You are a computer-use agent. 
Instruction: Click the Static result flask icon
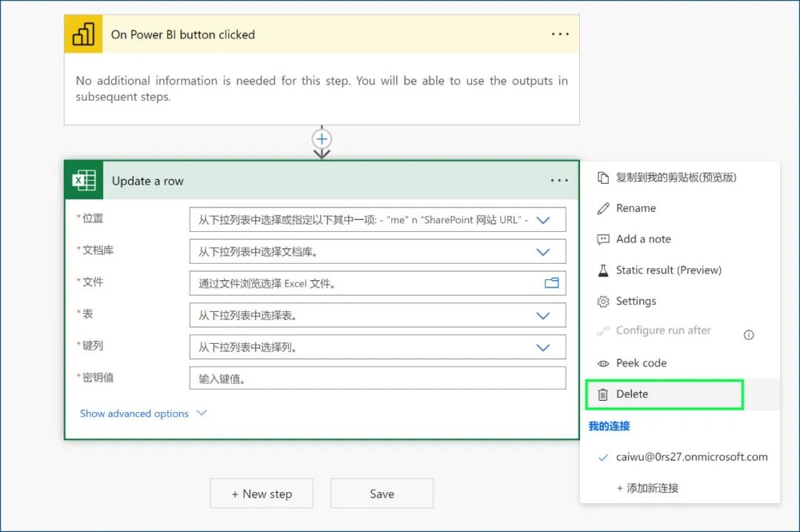coord(601,270)
